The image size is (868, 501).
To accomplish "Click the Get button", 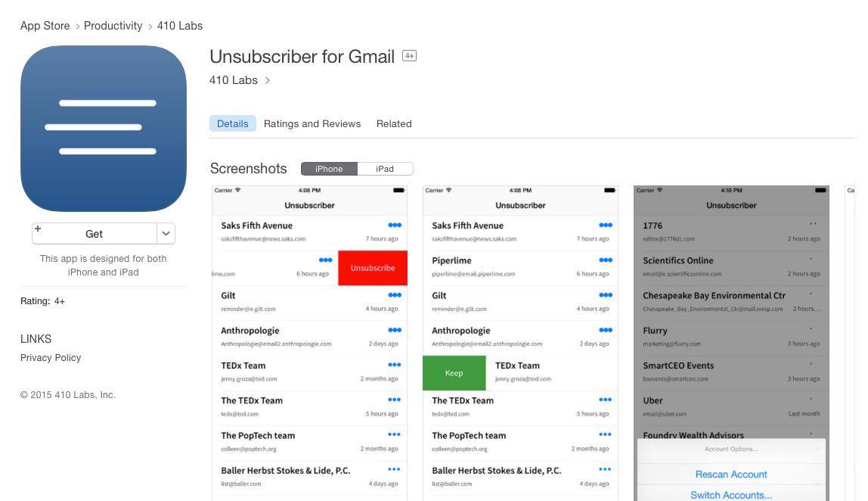I will click(x=94, y=234).
